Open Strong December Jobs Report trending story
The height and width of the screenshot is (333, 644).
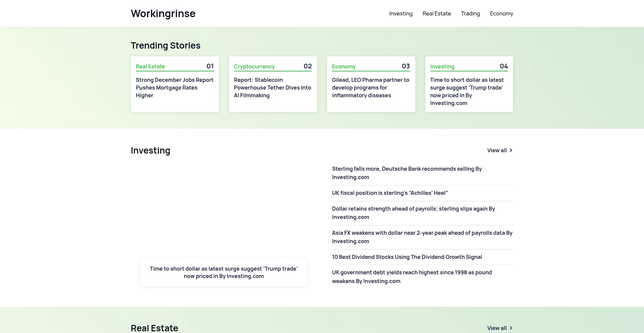pos(174,88)
